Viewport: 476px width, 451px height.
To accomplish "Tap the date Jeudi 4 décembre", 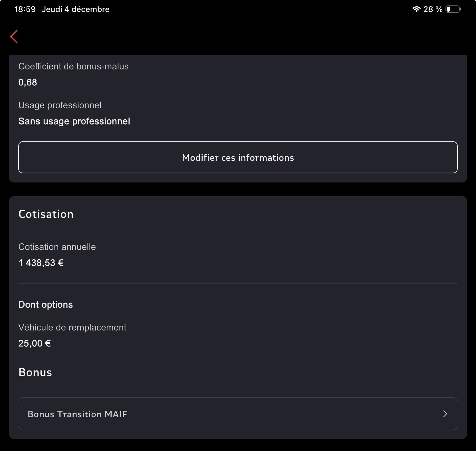I will tap(76, 9).
